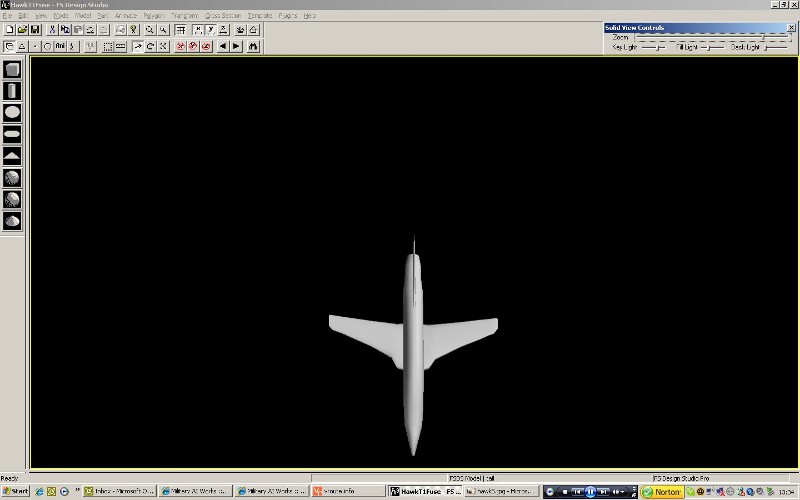Click the second red circular toolbar icon
The width and height of the screenshot is (800, 500).
click(x=193, y=46)
